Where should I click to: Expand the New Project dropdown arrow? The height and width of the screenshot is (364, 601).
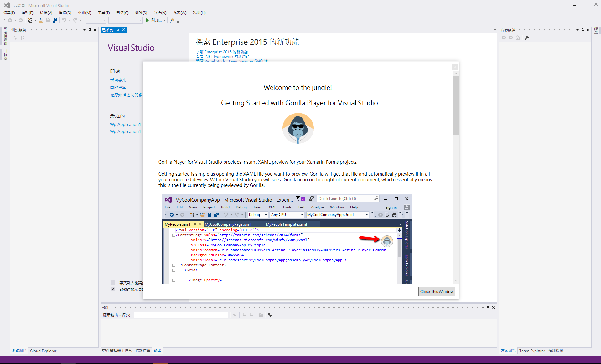(35, 20)
